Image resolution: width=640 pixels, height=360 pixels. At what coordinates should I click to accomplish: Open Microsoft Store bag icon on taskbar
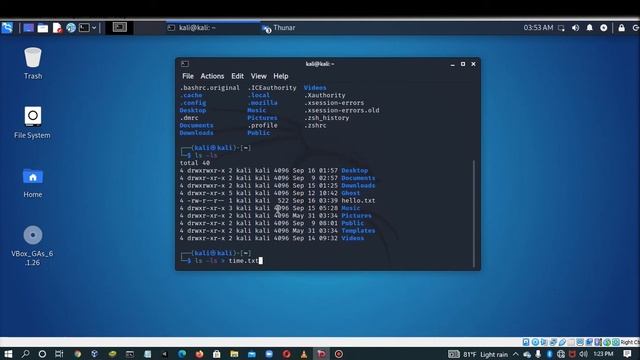point(217,354)
